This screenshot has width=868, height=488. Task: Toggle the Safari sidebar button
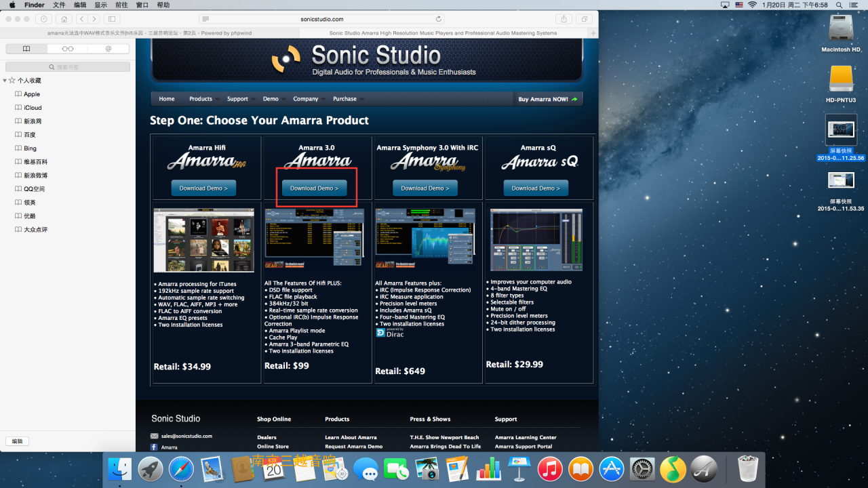tap(112, 19)
